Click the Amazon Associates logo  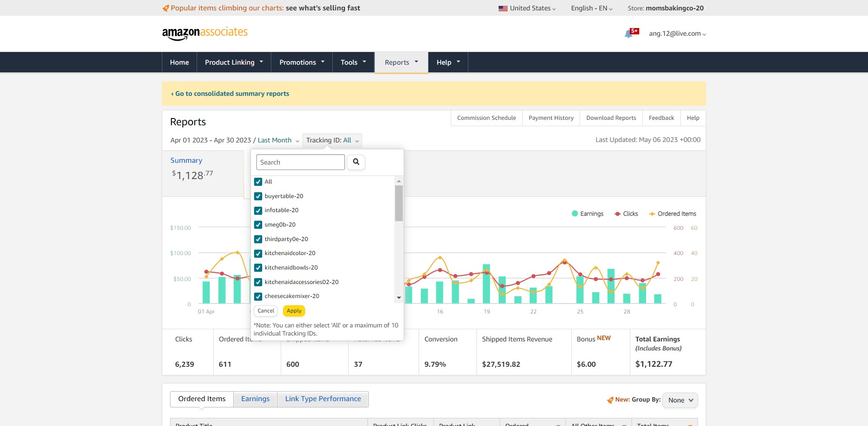pyautogui.click(x=205, y=33)
